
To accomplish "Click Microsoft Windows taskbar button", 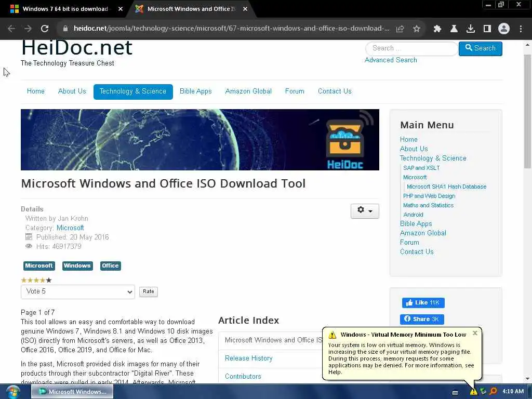I will pos(72,392).
